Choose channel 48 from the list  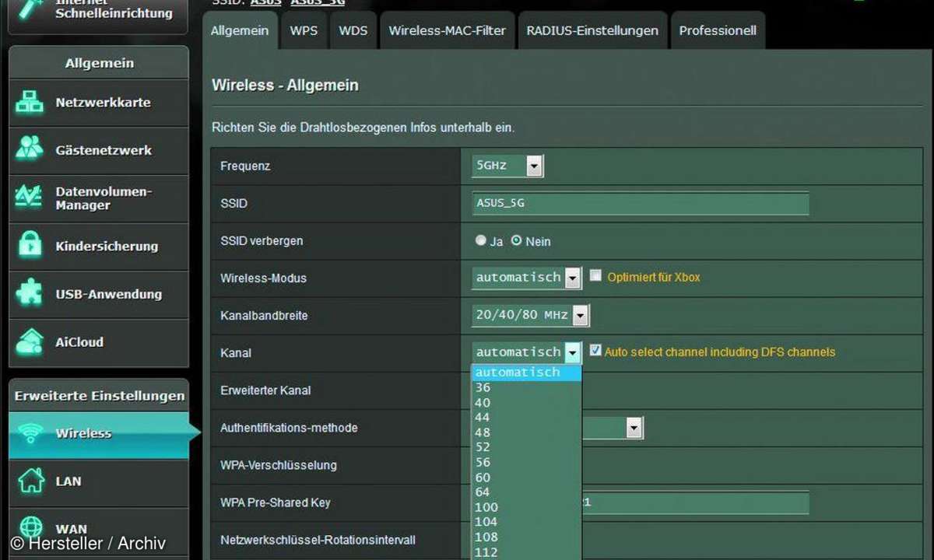[x=526, y=432]
